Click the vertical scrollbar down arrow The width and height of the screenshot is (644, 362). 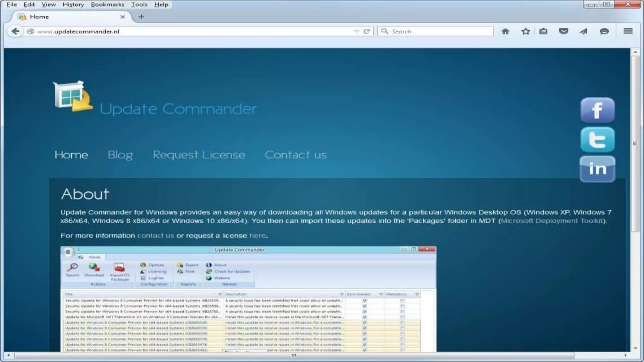(x=635, y=348)
